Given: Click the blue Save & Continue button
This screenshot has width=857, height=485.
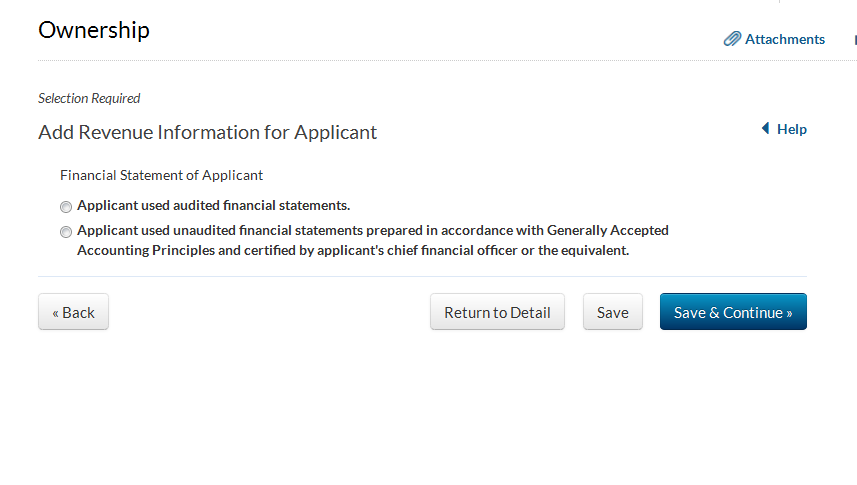Looking at the screenshot, I should [x=733, y=312].
